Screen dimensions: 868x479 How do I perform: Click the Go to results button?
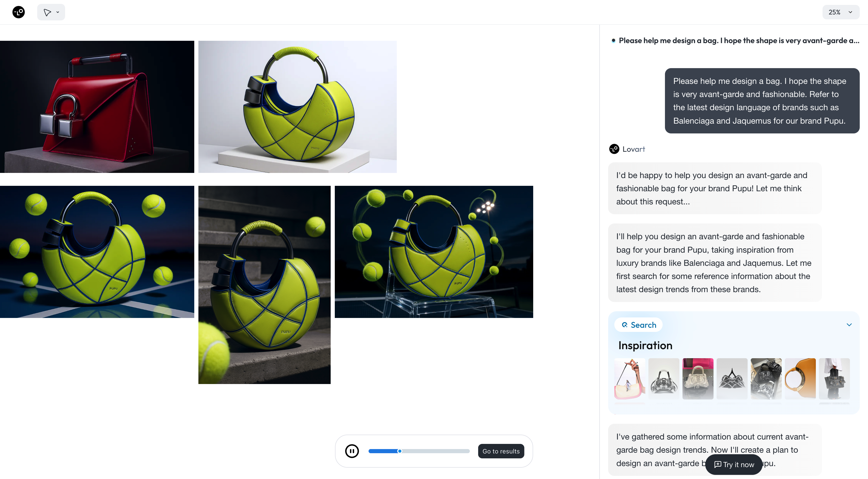[x=501, y=451]
